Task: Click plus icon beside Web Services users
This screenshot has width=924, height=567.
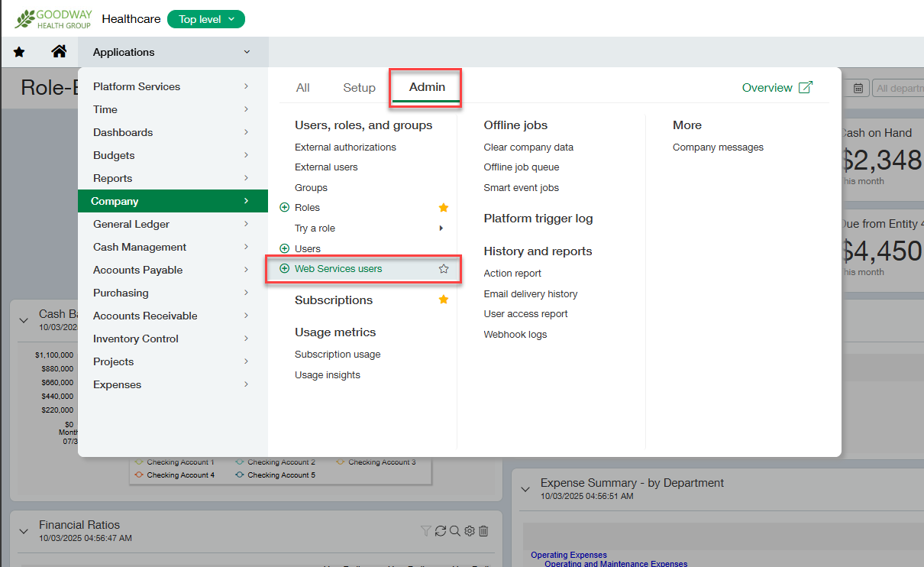Action: [x=285, y=269]
